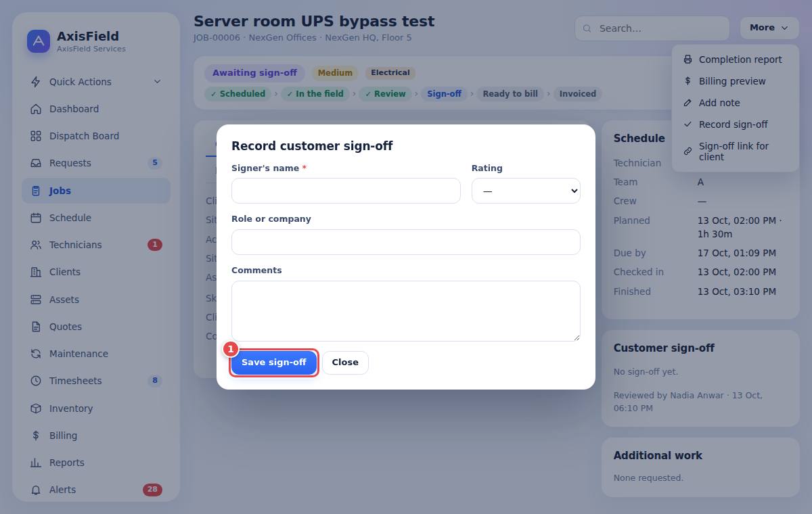The image size is (812, 514).
Task: Open Completion report from More menu
Action: tap(736, 60)
